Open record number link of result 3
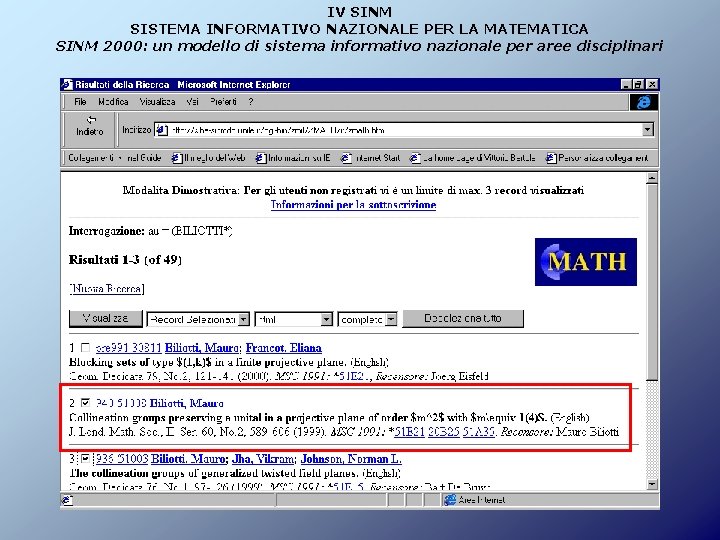This screenshot has height=540, width=720. [122, 459]
